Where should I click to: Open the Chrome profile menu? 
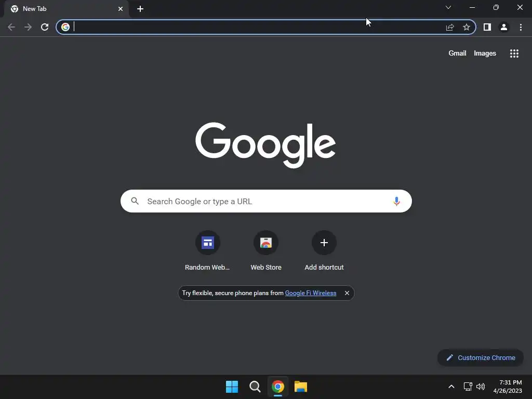[504, 27]
